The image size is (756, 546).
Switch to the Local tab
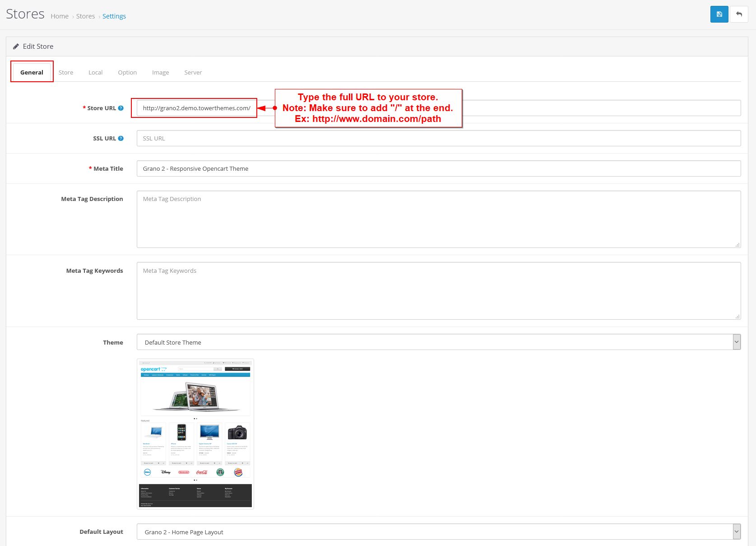pyautogui.click(x=96, y=72)
